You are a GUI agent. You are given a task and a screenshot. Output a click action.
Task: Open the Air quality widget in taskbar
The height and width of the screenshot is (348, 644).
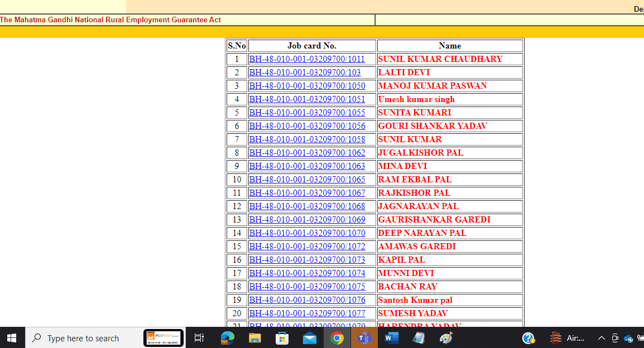(565, 337)
